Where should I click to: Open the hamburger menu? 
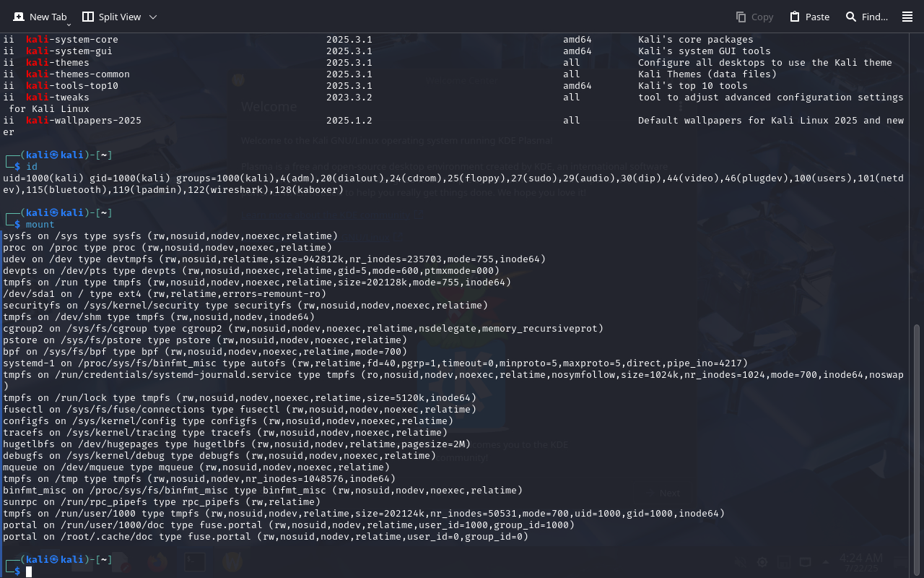coord(907,17)
